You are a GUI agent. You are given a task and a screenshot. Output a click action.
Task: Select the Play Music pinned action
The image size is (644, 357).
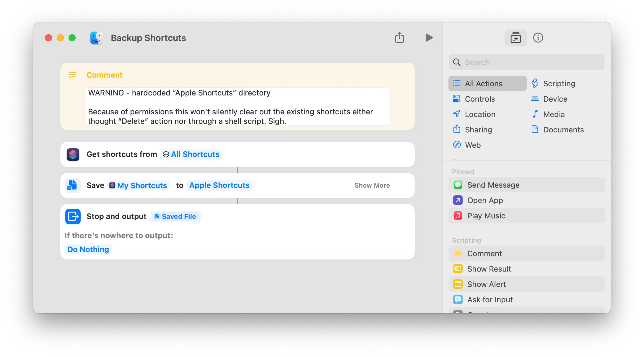486,216
